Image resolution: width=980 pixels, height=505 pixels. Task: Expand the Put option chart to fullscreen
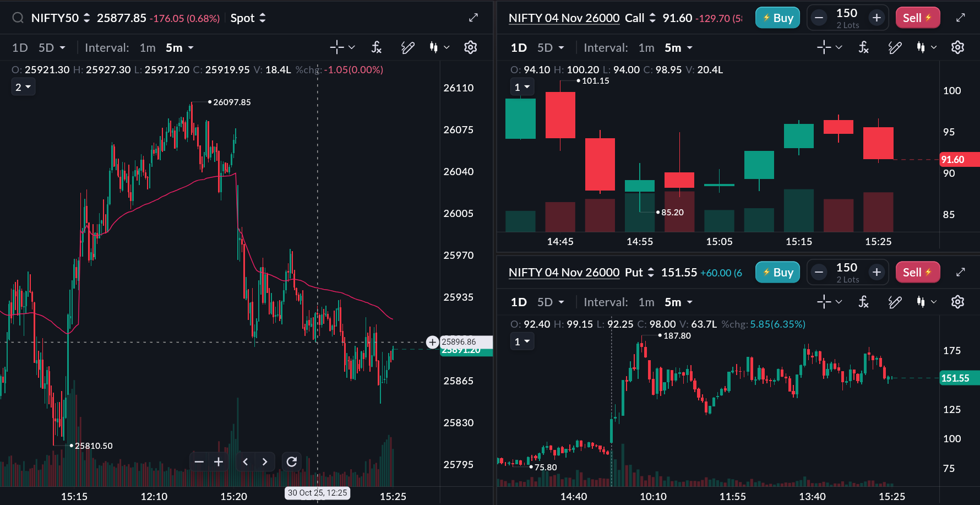click(x=961, y=272)
